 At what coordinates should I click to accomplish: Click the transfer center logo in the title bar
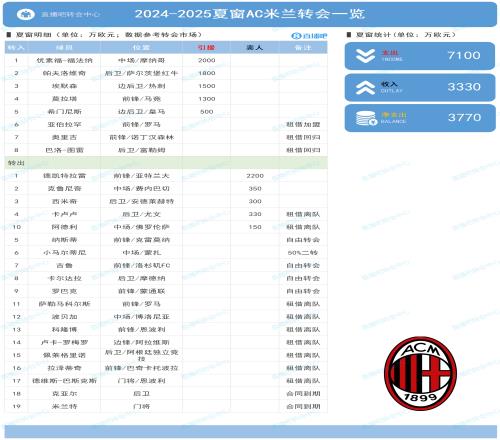(26, 14)
